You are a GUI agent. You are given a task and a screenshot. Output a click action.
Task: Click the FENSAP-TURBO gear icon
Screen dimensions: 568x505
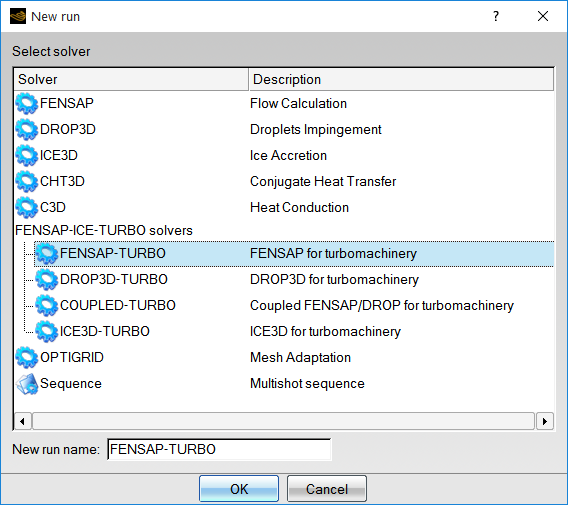[47, 254]
